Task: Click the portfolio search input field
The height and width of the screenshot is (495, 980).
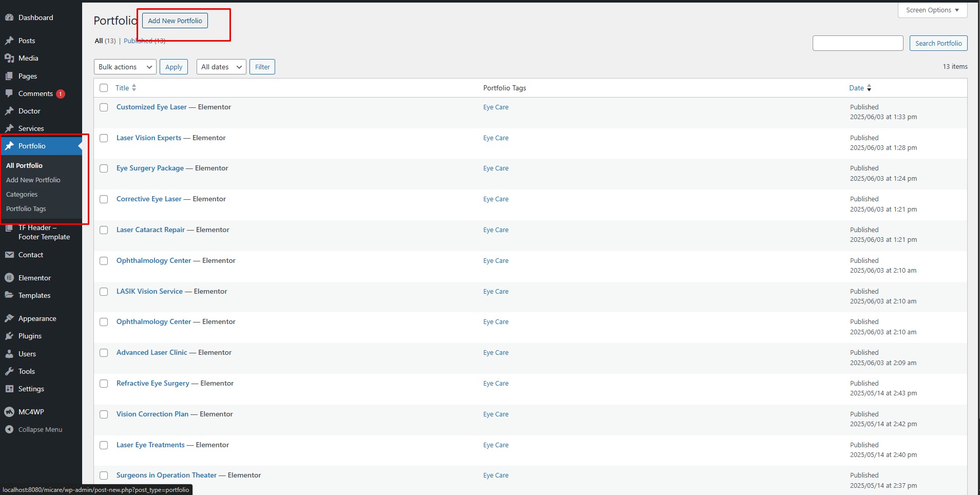Action: pos(858,43)
